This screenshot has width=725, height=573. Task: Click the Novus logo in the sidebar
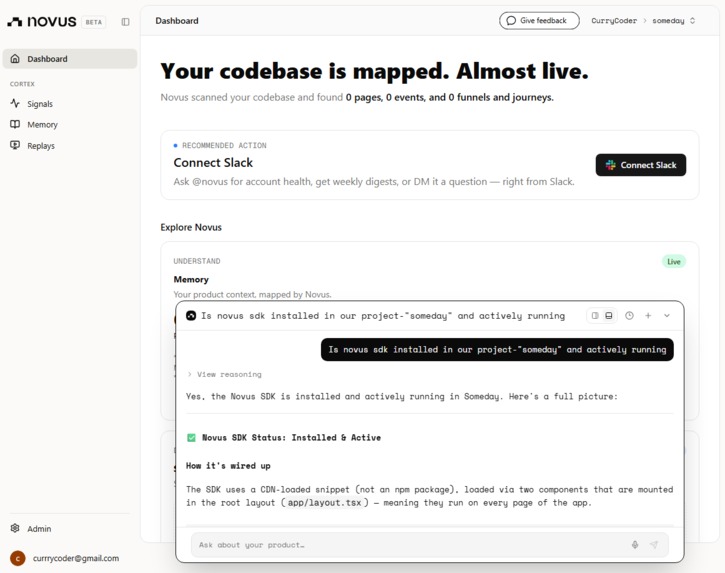[42, 21]
